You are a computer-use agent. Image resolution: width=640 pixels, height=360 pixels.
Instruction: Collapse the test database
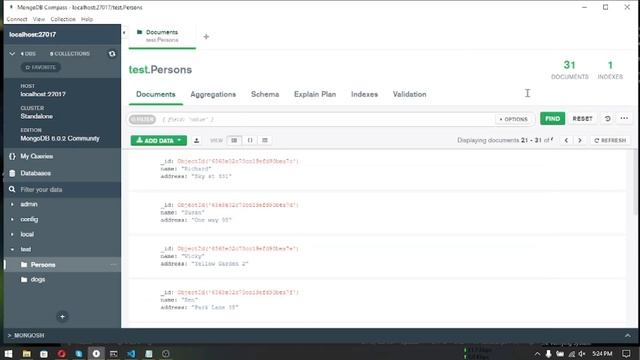12,249
